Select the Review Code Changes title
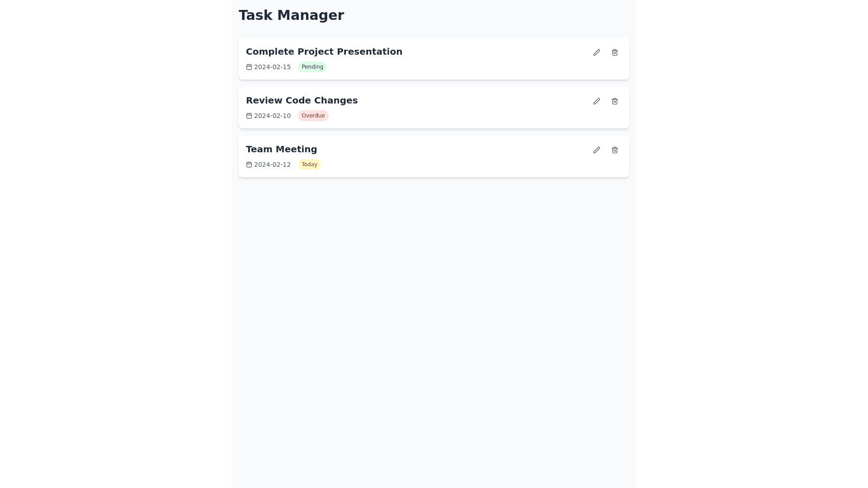 (x=302, y=100)
